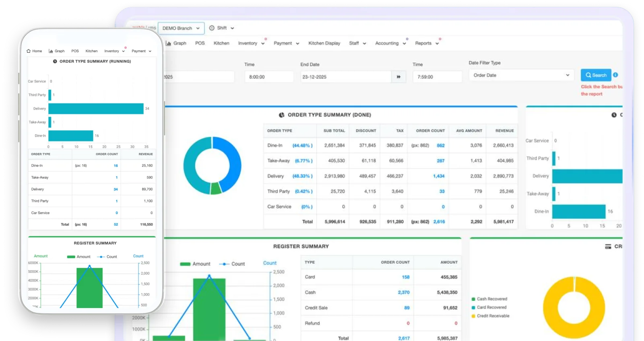The image size is (644, 341).
Task: Click the end Time field showing 7:59:00
Action: pos(438,77)
